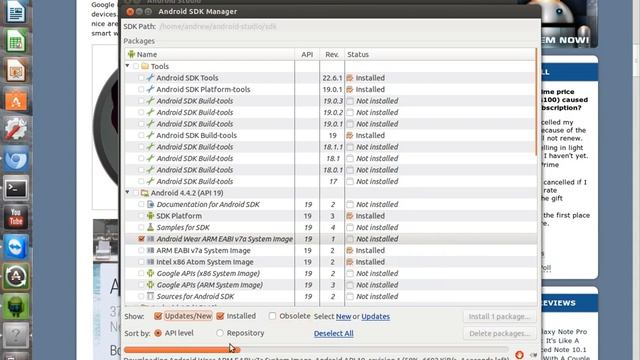Click the SDK Platform Android robot icon
The height and width of the screenshot is (360, 640).
[x=150, y=216]
